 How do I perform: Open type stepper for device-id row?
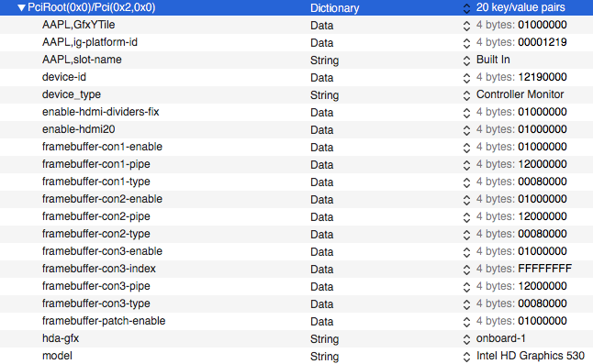click(x=466, y=78)
